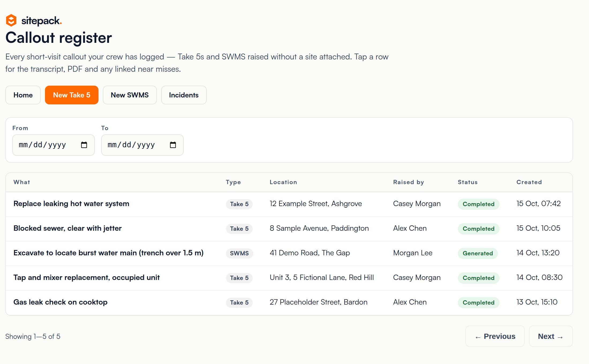Go to the Previous page
This screenshot has width=589, height=364.
click(495, 336)
